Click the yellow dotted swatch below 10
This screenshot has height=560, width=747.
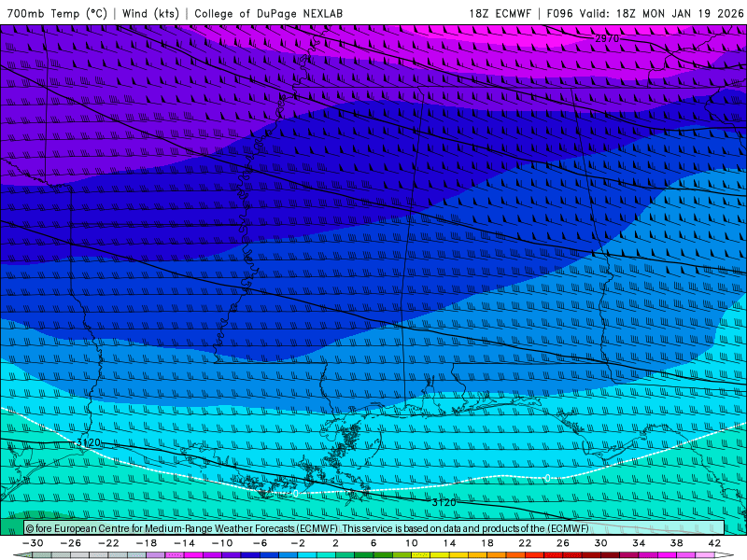[x=421, y=555]
